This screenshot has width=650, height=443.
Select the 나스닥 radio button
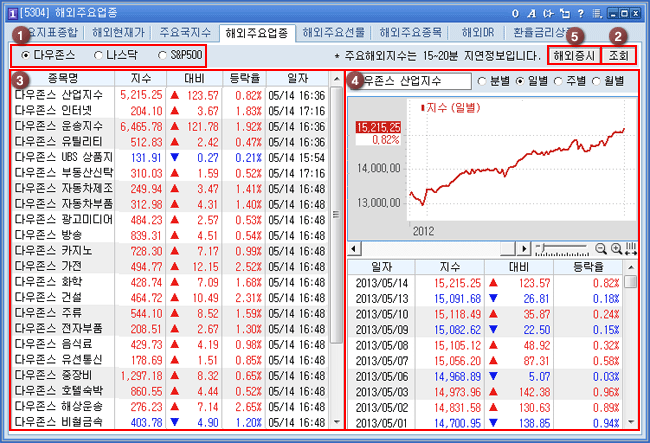pos(99,53)
